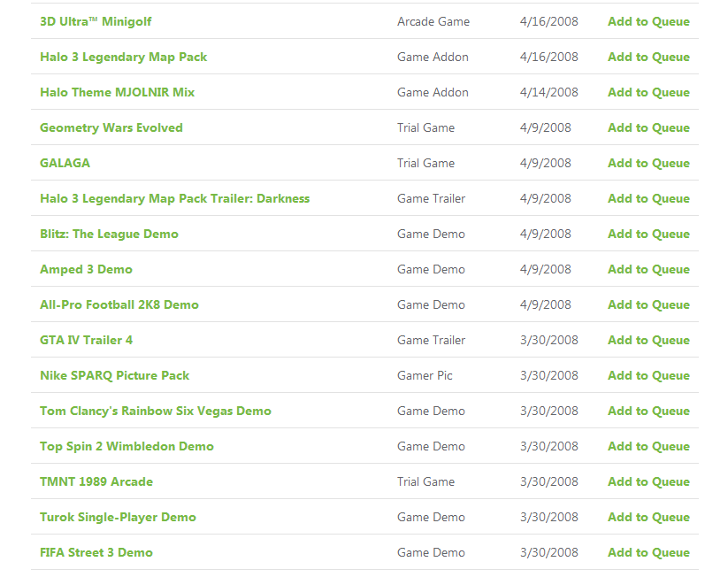Viewport: 728px width, 577px height.
Task: Add Blitz: The League Demo to queue
Action: (648, 235)
